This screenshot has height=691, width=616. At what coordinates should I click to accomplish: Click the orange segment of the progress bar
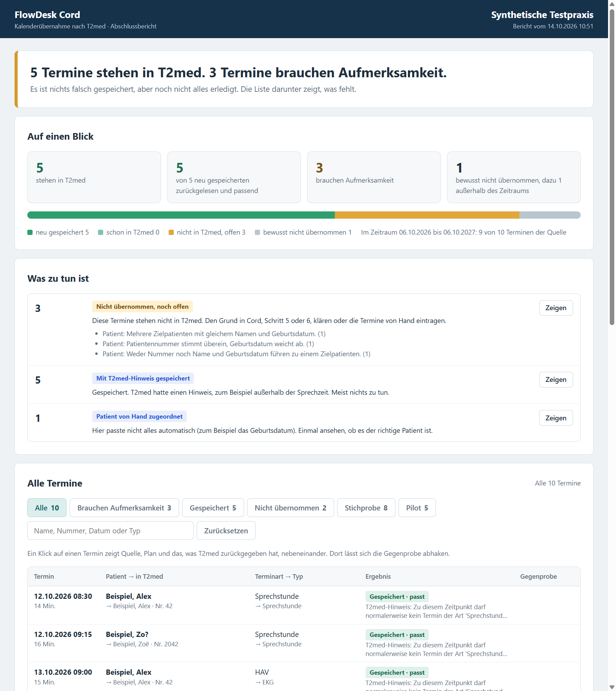pyautogui.click(x=427, y=215)
